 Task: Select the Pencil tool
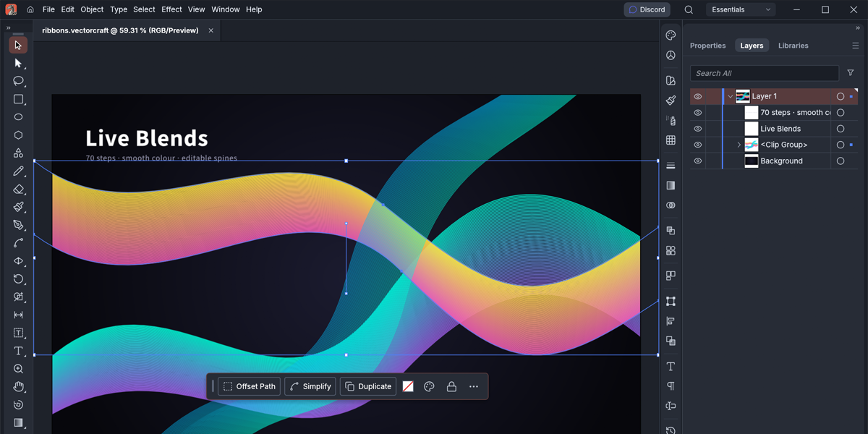point(18,171)
